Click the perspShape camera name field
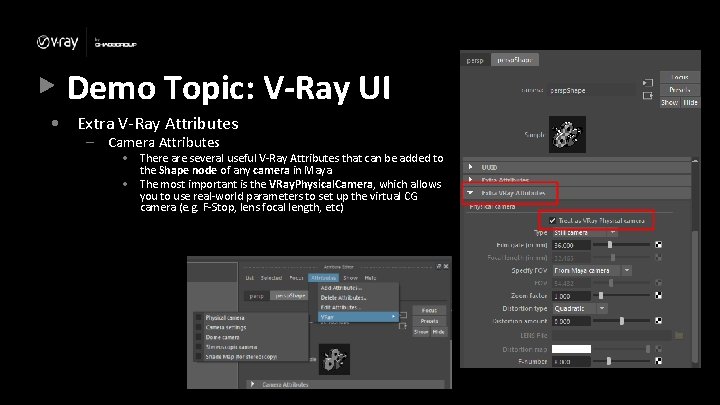 click(x=594, y=90)
